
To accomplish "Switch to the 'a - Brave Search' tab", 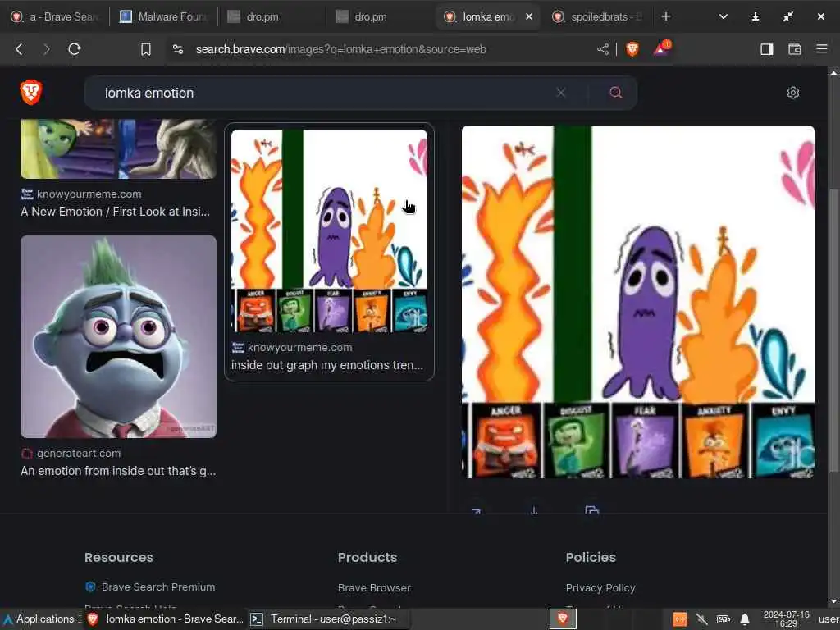I will pos(55,16).
